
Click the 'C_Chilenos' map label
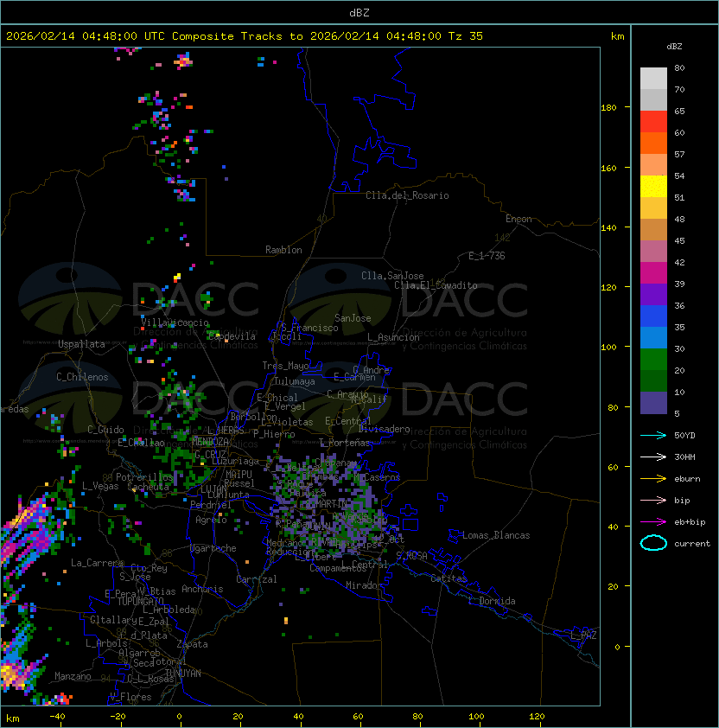coord(82,377)
